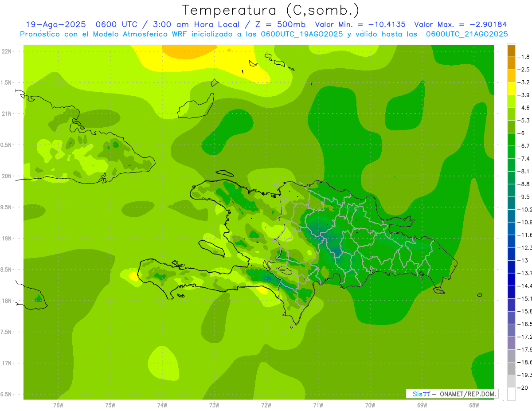Click the '8.5N' latitude label
The width and height of the screenshot is (532, 411).
click(x=7, y=270)
